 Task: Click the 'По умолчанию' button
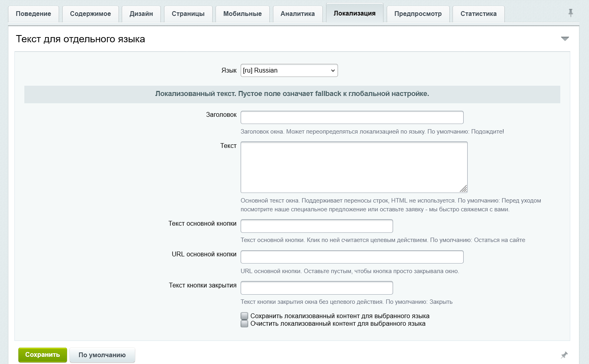102,355
